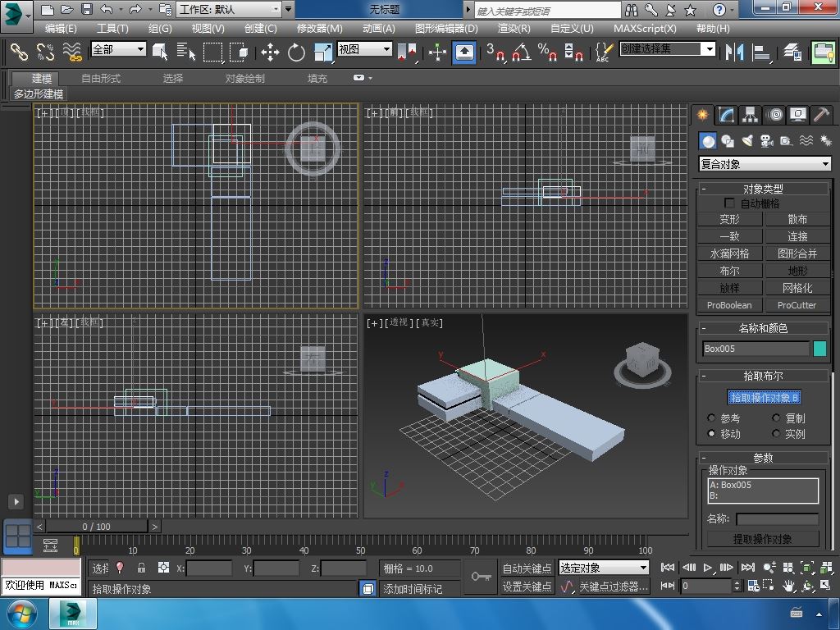Open the Modify panel tab
This screenshot has height=630, width=840.
726,115
